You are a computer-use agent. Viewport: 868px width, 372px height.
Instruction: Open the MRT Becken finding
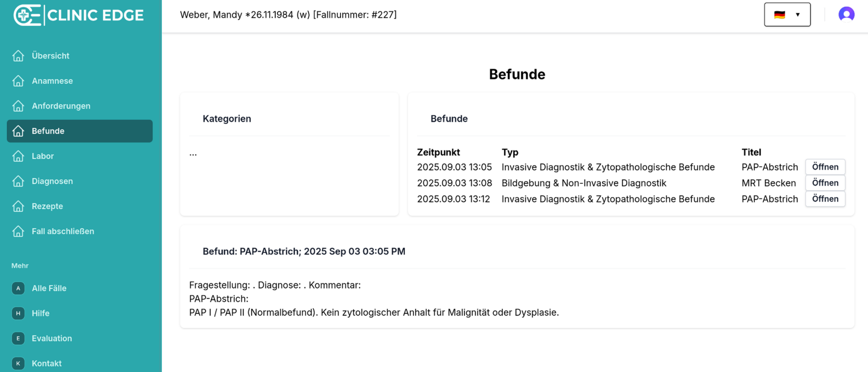tap(825, 183)
